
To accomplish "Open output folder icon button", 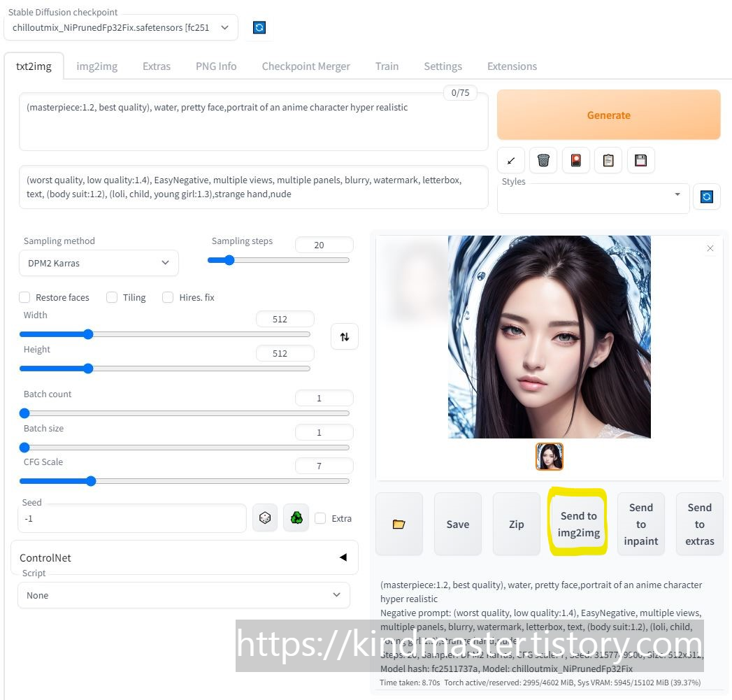I will [399, 524].
